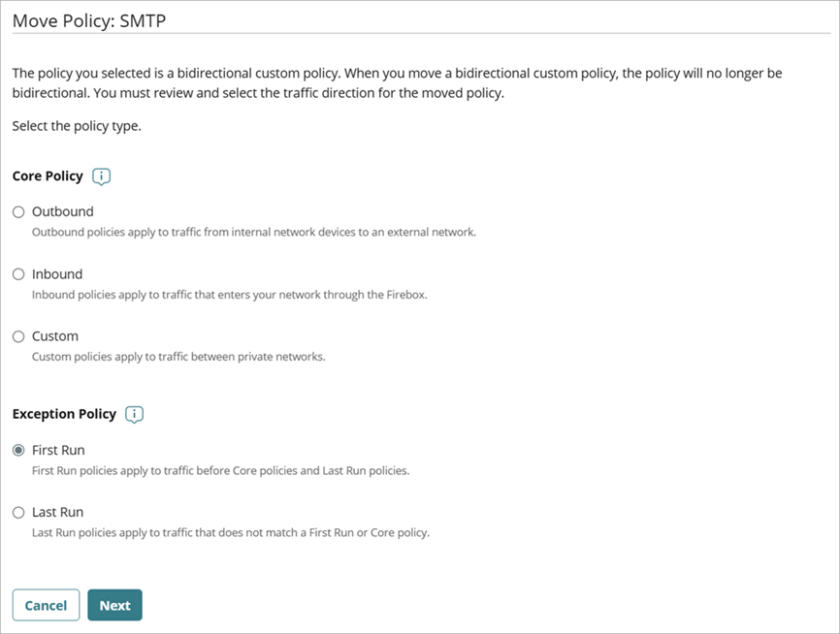Open the Core Policy info tooltip
The height and width of the screenshot is (634, 840).
click(102, 175)
